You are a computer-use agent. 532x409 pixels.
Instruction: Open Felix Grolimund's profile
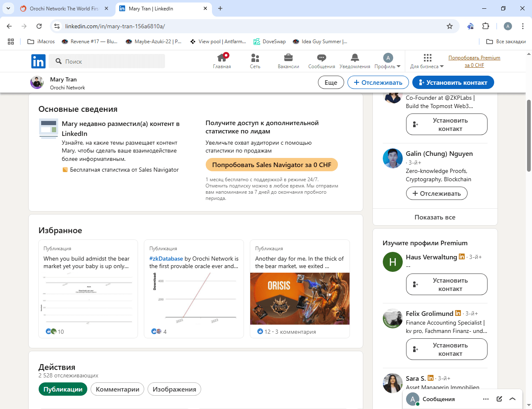tap(430, 313)
